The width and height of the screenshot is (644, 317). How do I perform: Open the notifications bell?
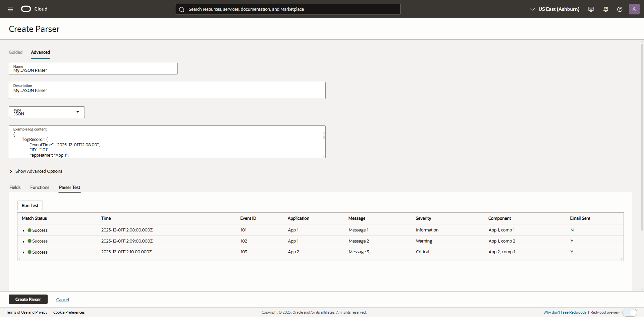[x=605, y=9]
